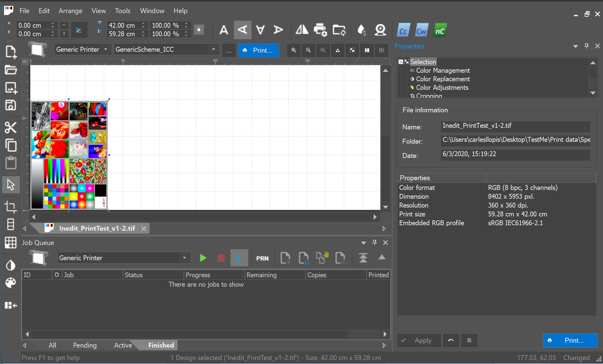Image resolution: width=603 pixels, height=364 pixels.
Task: Click the Mirror image icon
Action: (302, 30)
